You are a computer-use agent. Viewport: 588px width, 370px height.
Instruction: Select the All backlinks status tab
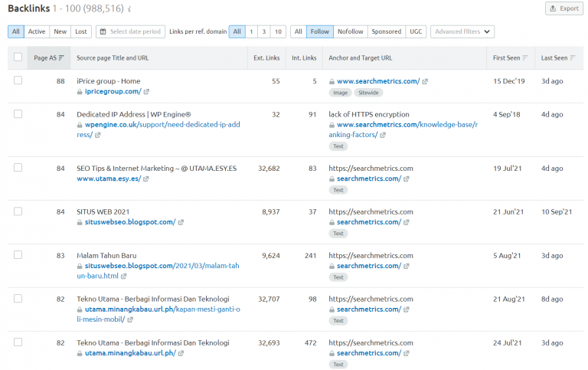(x=16, y=31)
